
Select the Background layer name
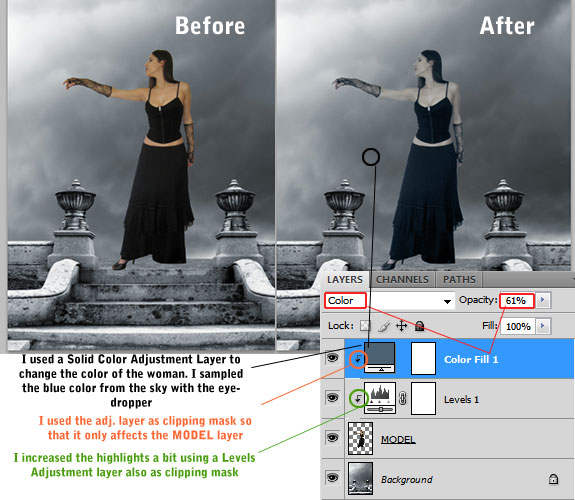click(407, 479)
